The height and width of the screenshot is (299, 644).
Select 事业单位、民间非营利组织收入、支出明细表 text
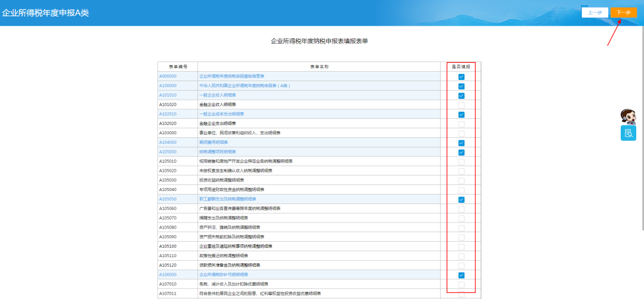coord(240,133)
